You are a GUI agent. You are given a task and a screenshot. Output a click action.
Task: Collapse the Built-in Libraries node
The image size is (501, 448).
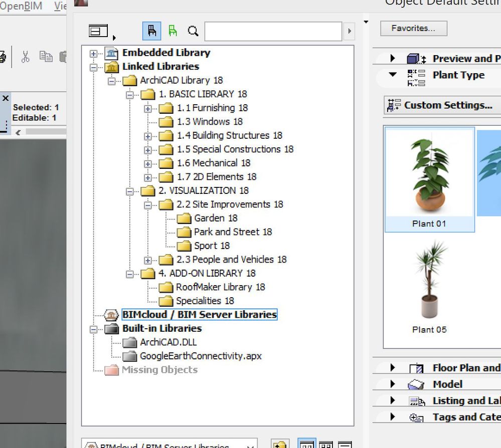coord(93,329)
